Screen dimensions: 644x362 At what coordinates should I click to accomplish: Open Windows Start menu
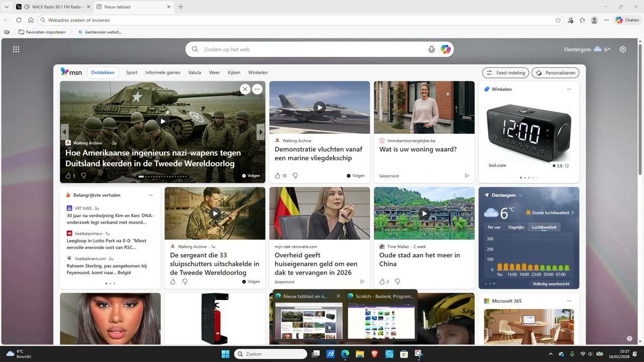point(225,354)
